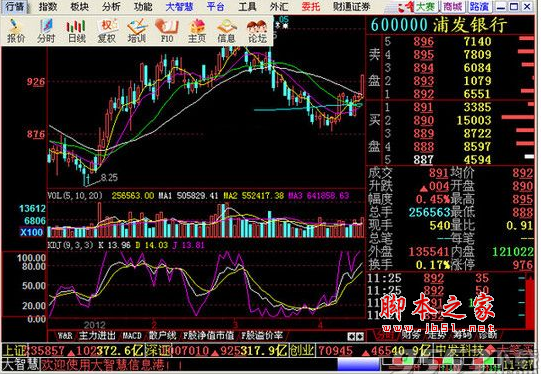Click the 涨停 value 976
Viewport: 541px width, 374px height.
click(523, 265)
